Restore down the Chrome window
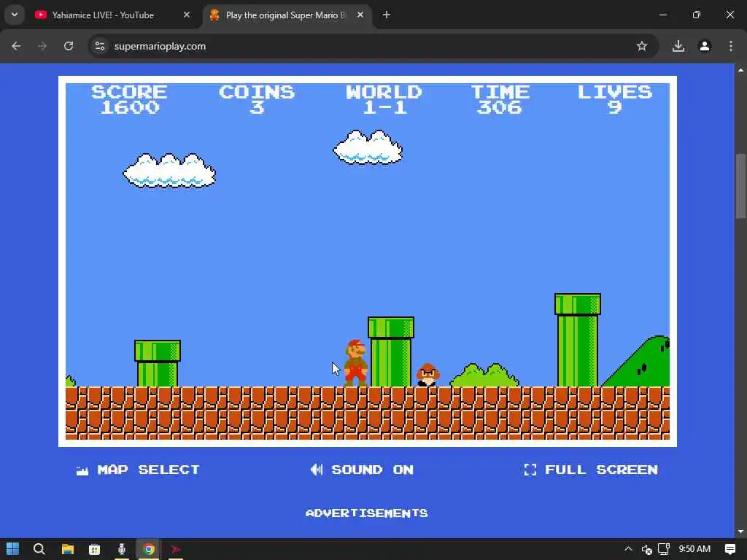Image resolution: width=747 pixels, height=560 pixels. click(697, 15)
